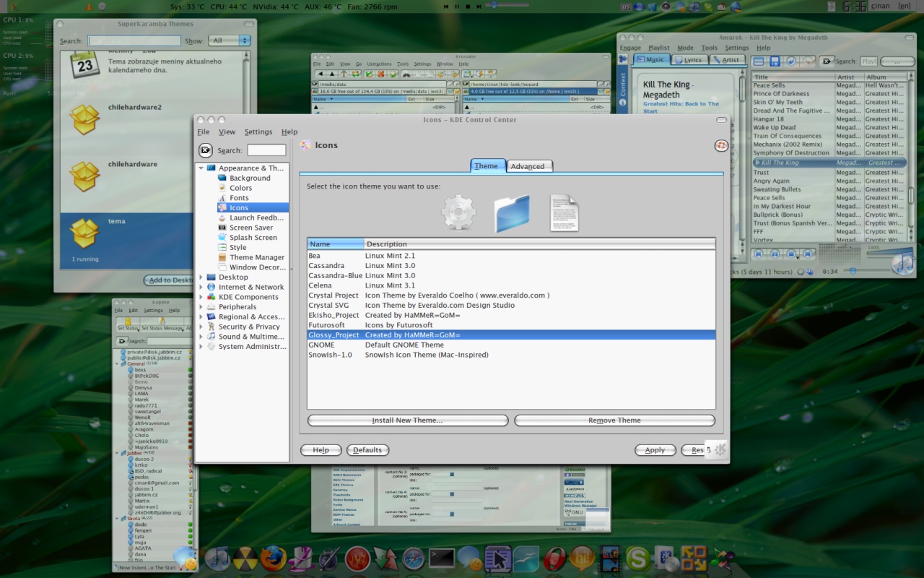
Task: Click the radioactive burn-disc dock icon
Action: 245,558
